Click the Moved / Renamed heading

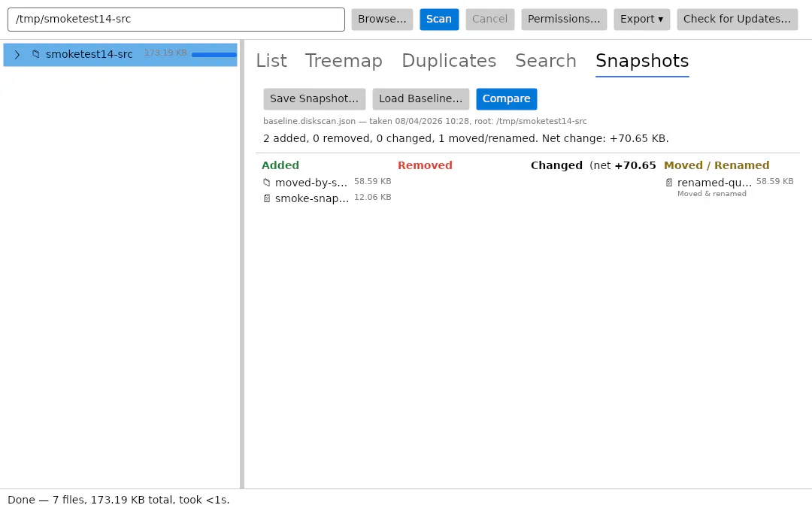[717, 165]
